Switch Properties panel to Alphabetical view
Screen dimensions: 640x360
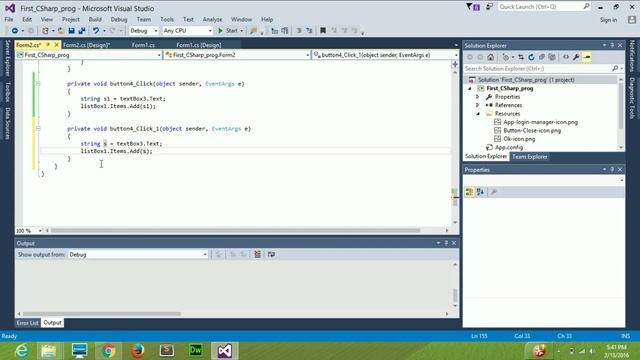[x=480, y=192]
